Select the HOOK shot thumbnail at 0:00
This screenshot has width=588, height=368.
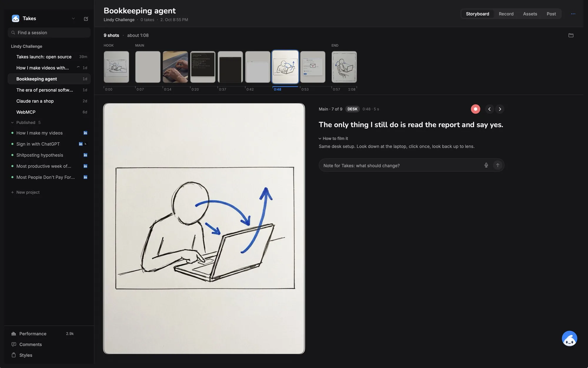[116, 67]
